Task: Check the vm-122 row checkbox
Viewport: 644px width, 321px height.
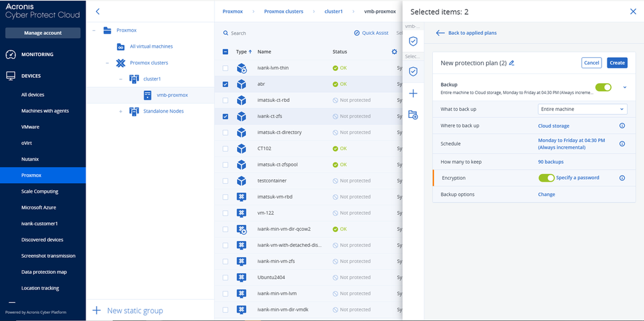Action: point(225,213)
